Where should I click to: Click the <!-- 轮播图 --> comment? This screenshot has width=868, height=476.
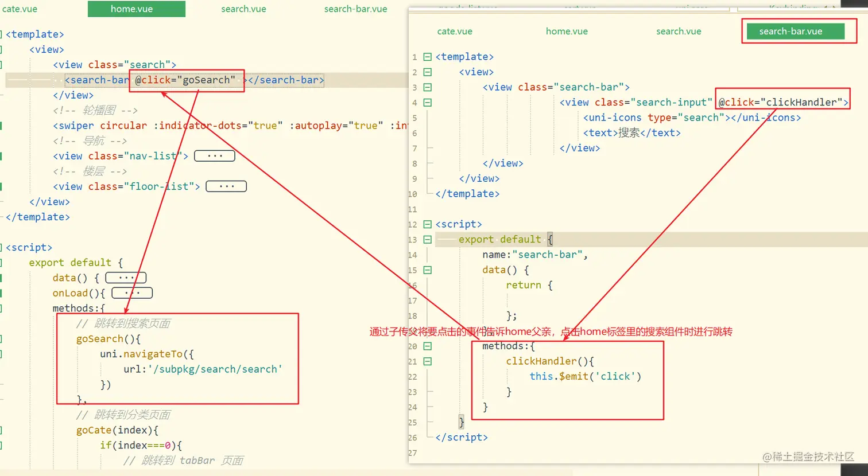point(95,110)
